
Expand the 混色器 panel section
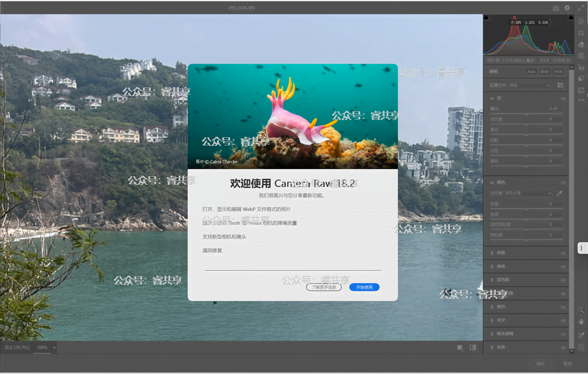tap(502, 280)
